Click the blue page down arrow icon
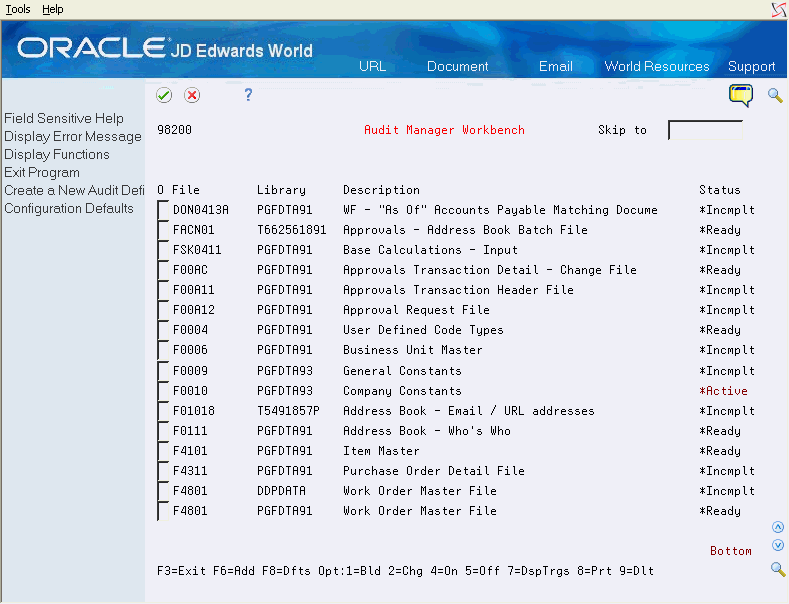Screen dimensions: 789x604 778,545
